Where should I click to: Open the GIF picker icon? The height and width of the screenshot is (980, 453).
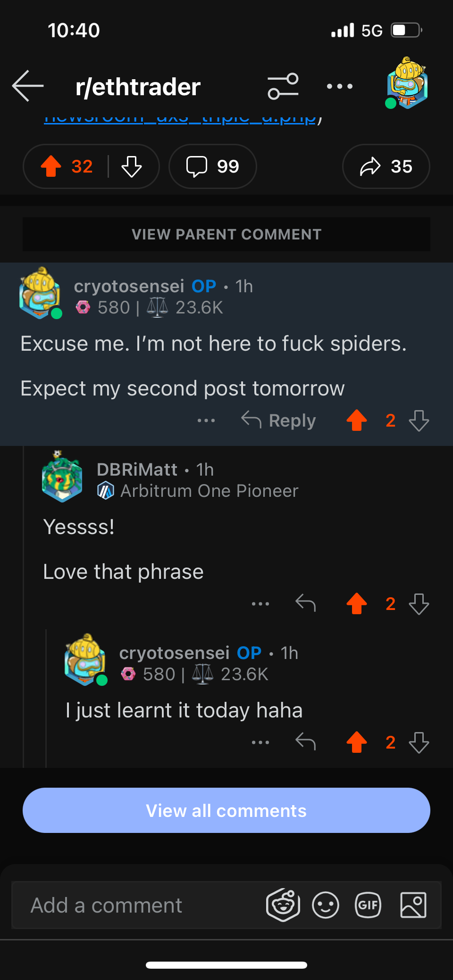368,905
